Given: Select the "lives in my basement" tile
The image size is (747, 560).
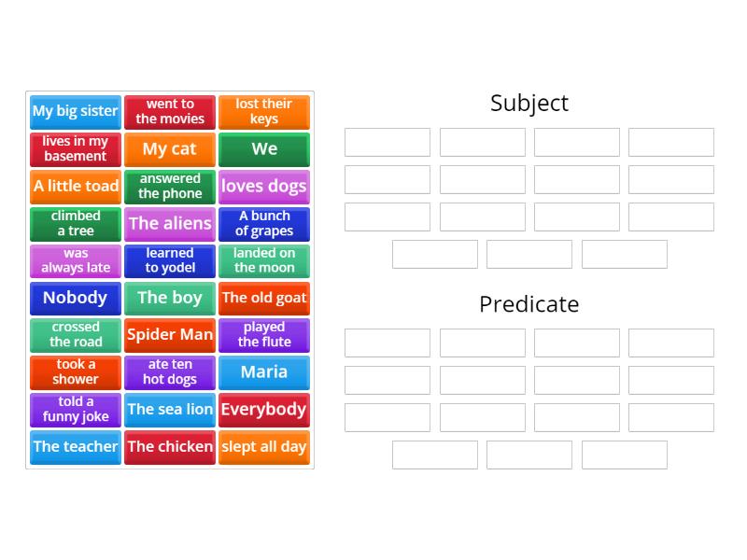Looking at the screenshot, I should pyautogui.click(x=75, y=149).
